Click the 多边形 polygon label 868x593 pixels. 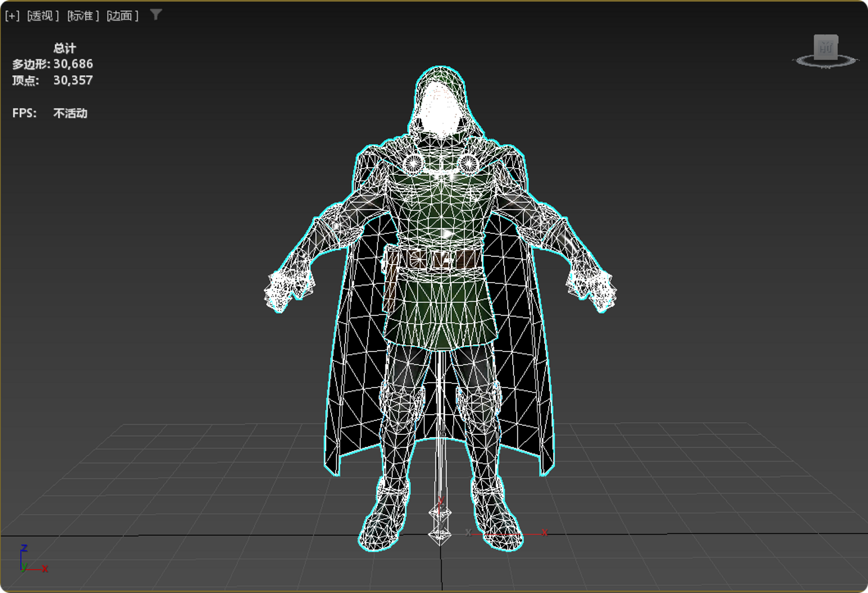31,64
